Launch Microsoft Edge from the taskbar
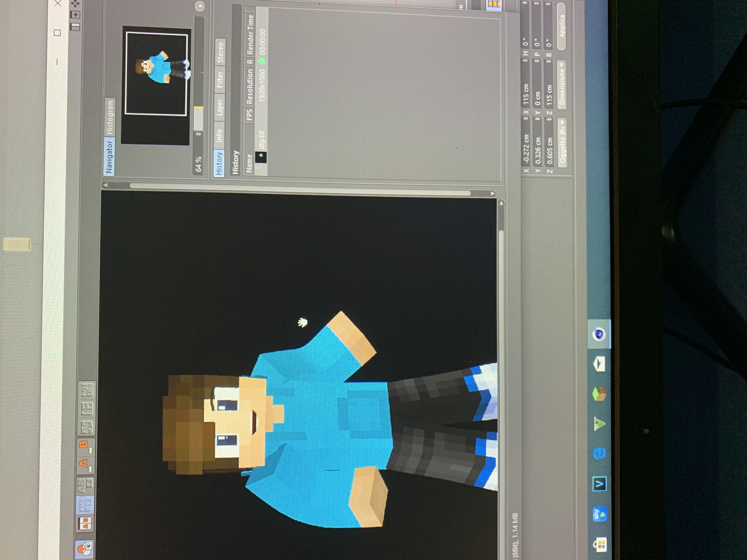This screenshot has height=560, width=747. 599,453
